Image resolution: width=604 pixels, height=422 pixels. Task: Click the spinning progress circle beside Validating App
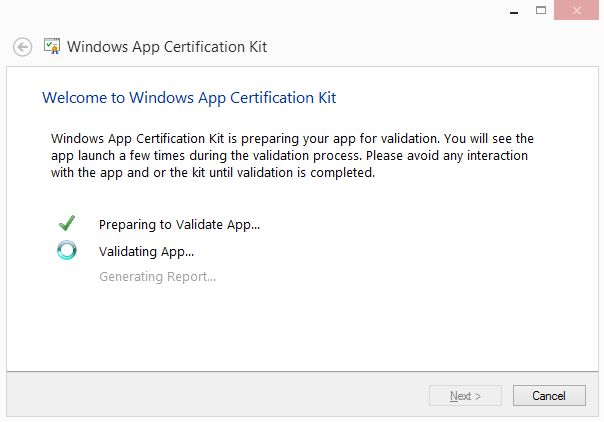coord(67,250)
